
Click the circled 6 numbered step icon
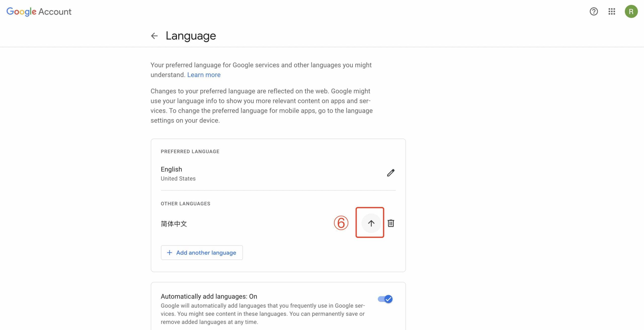tap(341, 222)
